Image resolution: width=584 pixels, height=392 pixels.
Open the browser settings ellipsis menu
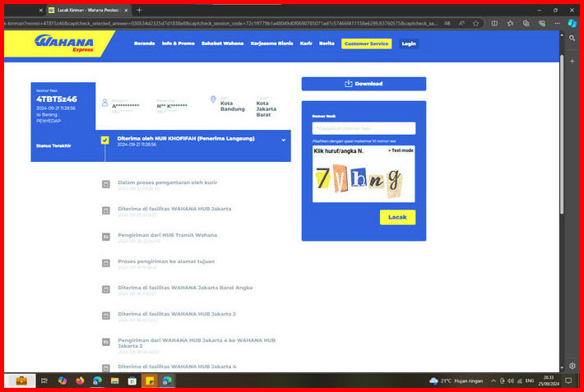point(557,23)
